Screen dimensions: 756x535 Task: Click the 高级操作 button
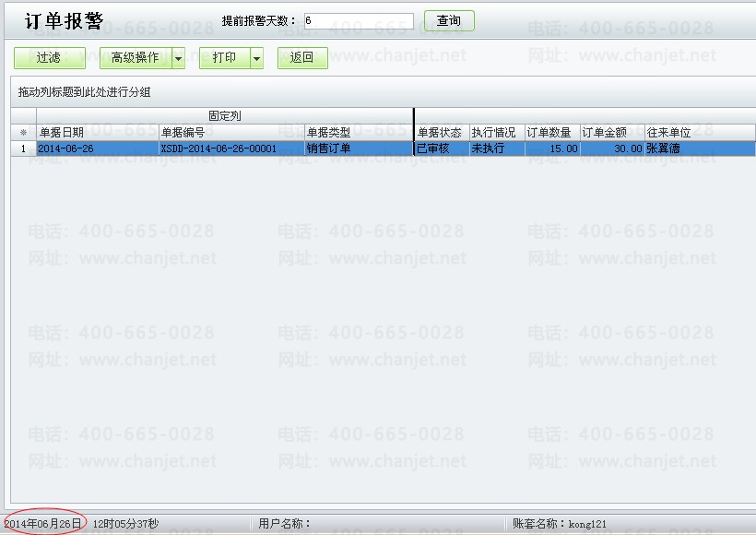pyautogui.click(x=135, y=58)
